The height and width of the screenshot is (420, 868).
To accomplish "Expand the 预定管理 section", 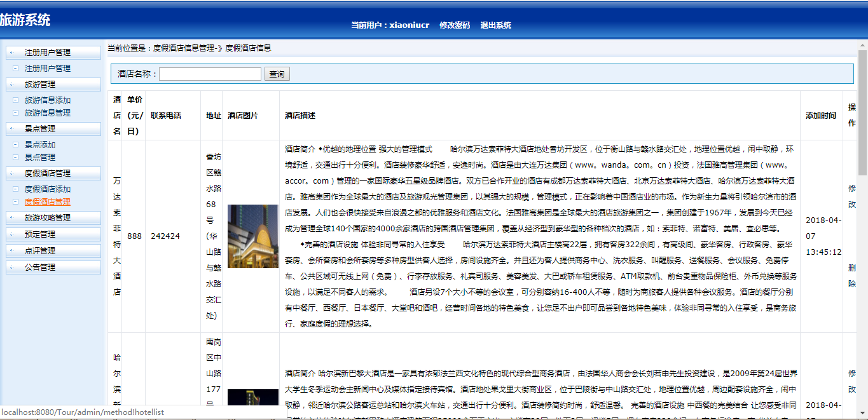I will pyautogui.click(x=53, y=234).
